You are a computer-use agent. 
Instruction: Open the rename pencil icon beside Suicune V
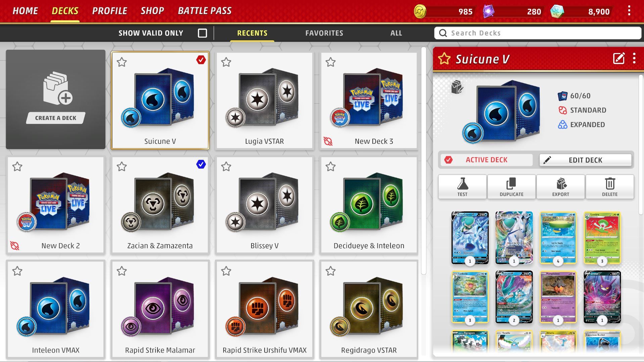pyautogui.click(x=618, y=58)
